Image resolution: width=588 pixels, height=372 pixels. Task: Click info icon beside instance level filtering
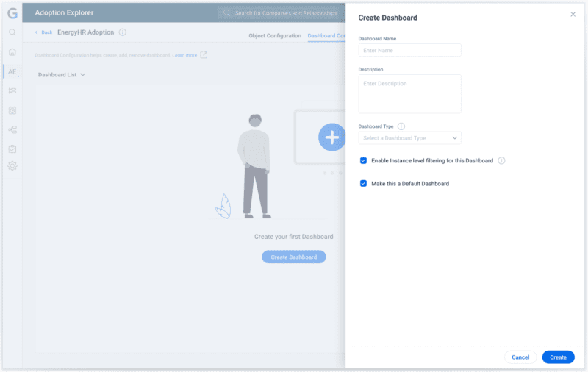[x=501, y=160]
